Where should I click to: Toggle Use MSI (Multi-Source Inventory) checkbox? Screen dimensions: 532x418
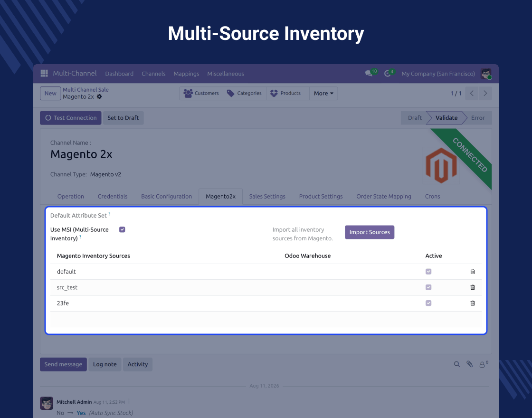click(x=122, y=230)
